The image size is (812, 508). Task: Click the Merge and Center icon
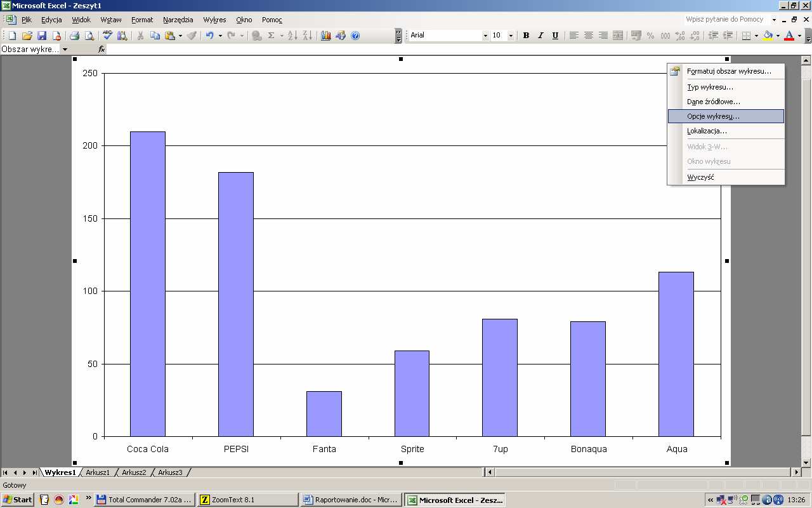[x=618, y=36]
